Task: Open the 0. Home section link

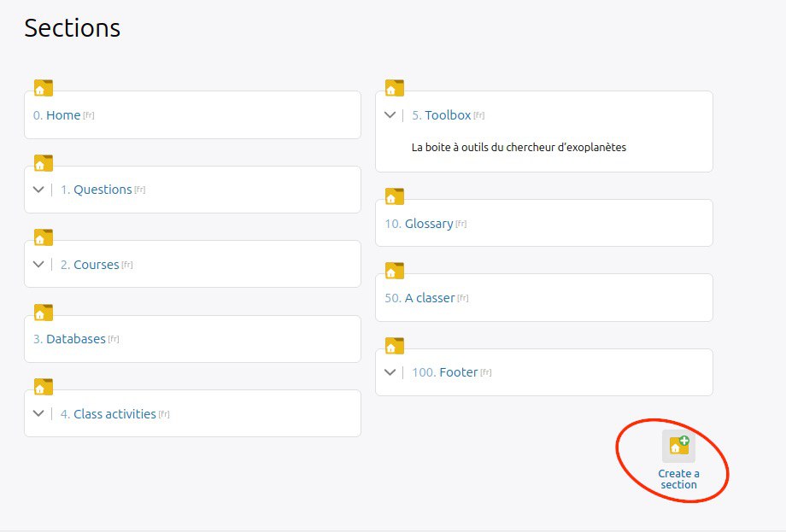Action: click(56, 115)
